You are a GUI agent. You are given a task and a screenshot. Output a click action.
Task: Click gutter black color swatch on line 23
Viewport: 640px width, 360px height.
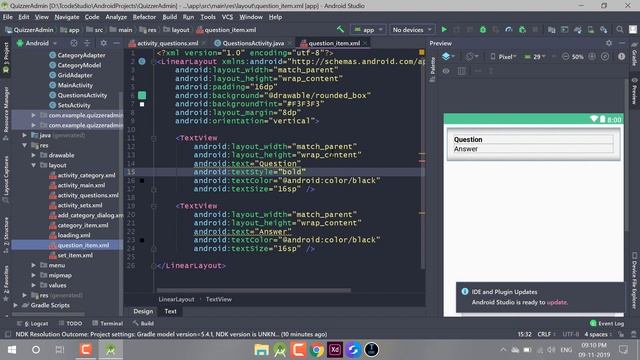click(x=142, y=240)
